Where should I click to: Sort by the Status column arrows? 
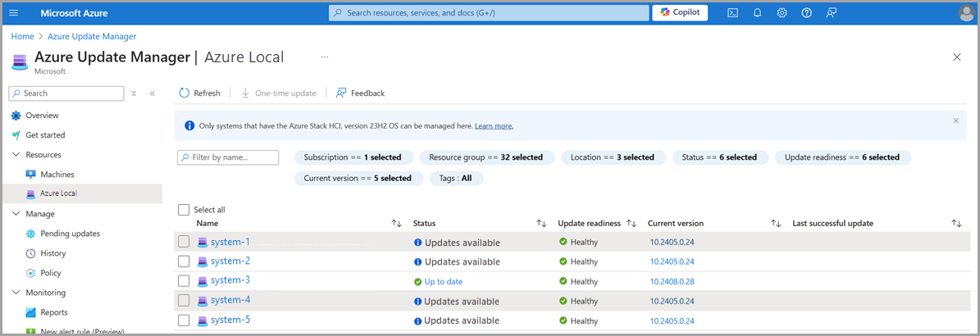pos(541,224)
